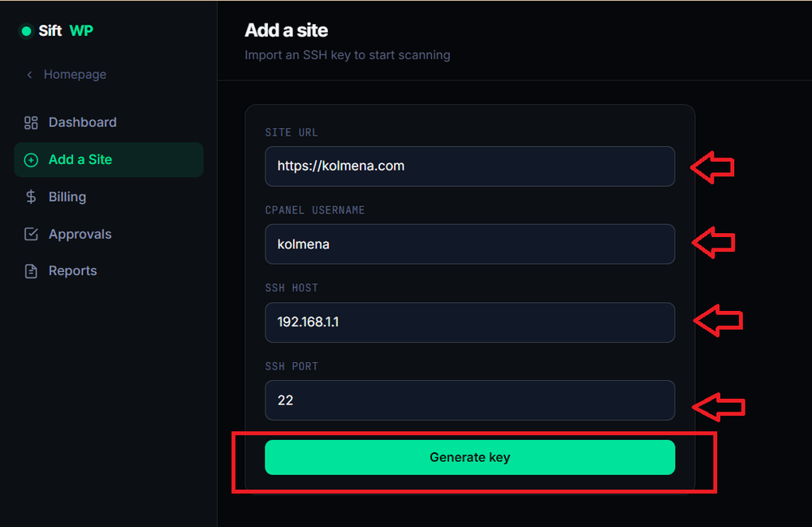
Task: Click the cPanel Username field
Action: point(469,244)
